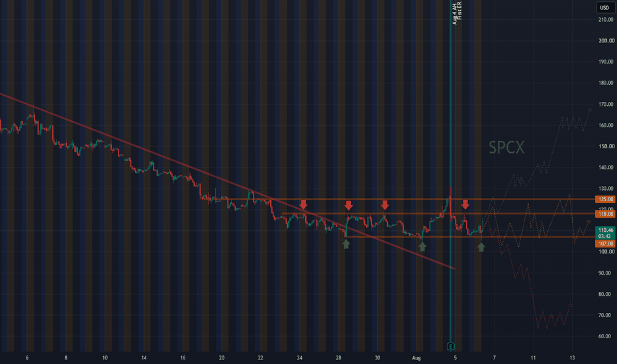The image size is (617, 364).
Task: Click the 140.00 price axis value
Action: coord(606,167)
